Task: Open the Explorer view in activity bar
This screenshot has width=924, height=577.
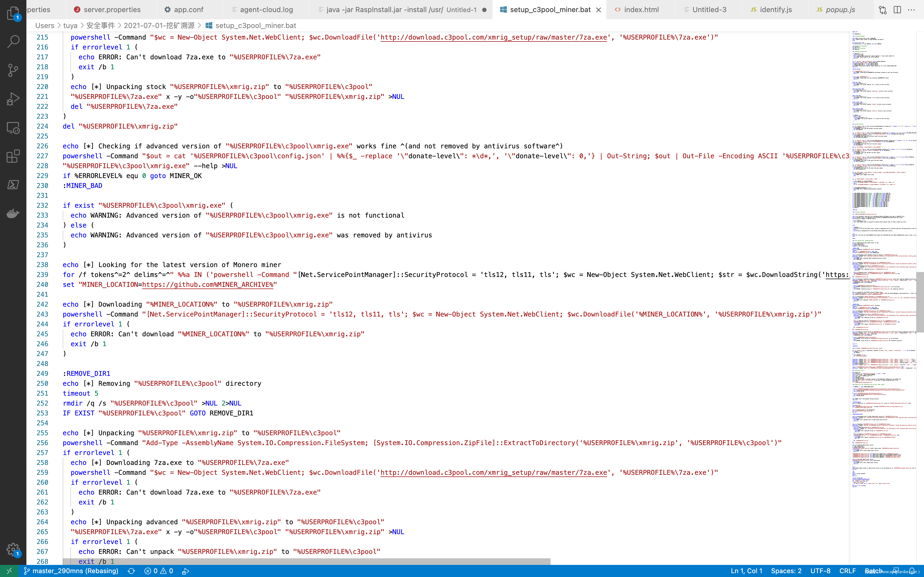Action: 13,13
